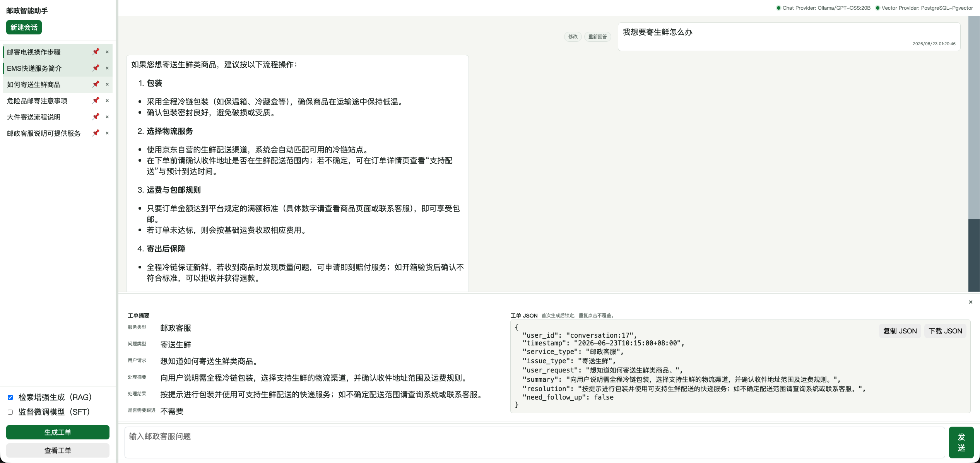
Task: Delete the 大件寄送流程说明 conversation
Action: pyautogui.click(x=107, y=117)
